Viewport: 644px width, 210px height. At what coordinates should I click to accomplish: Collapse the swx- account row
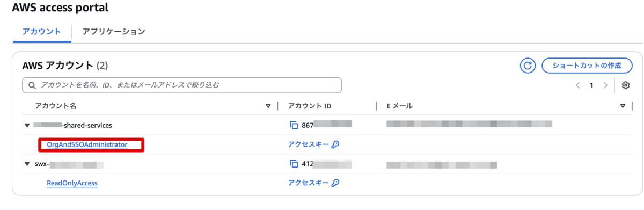27,164
